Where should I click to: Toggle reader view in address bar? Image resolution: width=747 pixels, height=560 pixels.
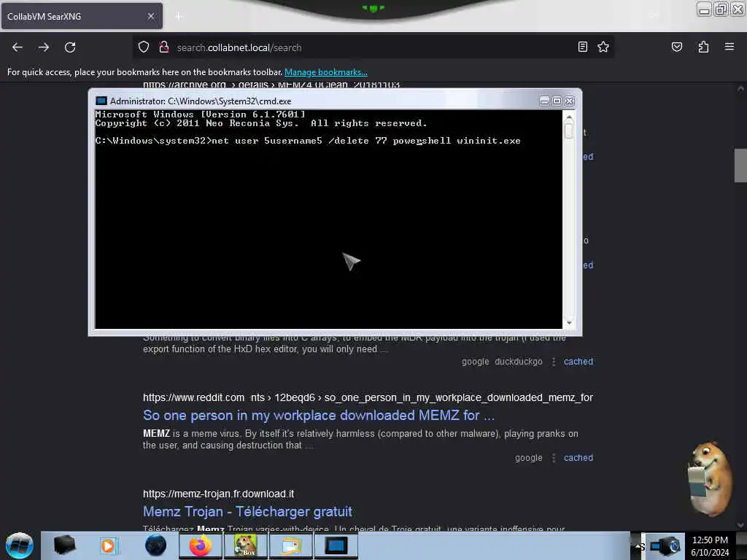(583, 47)
